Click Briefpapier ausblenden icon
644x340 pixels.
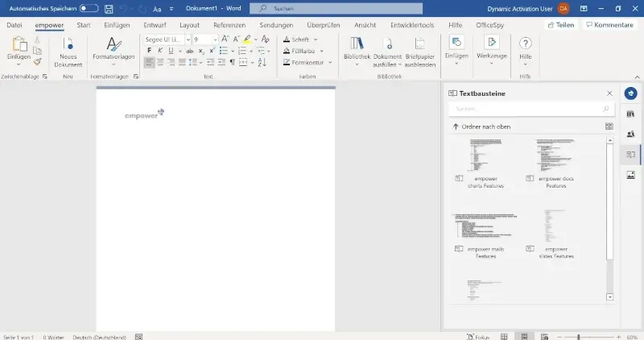tap(419, 44)
